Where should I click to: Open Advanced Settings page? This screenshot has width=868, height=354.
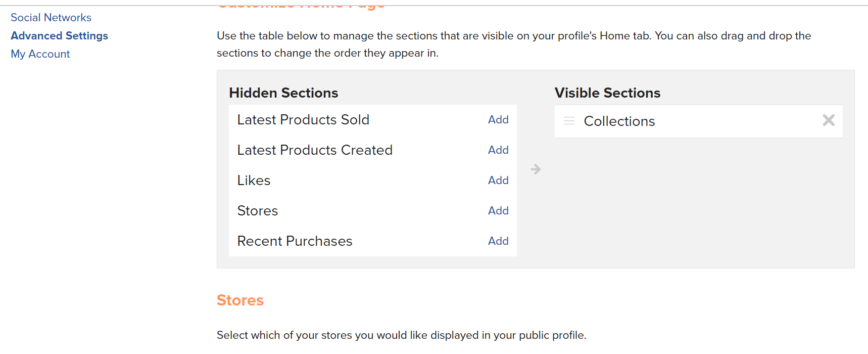[60, 36]
